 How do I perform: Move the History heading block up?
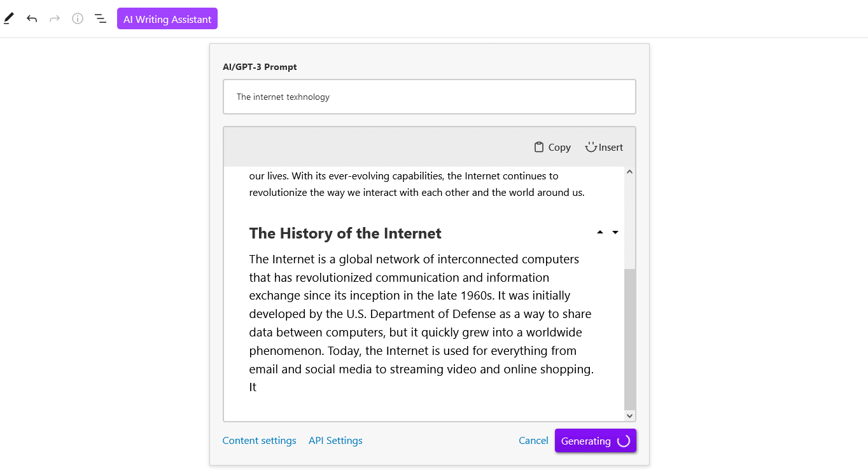599,233
